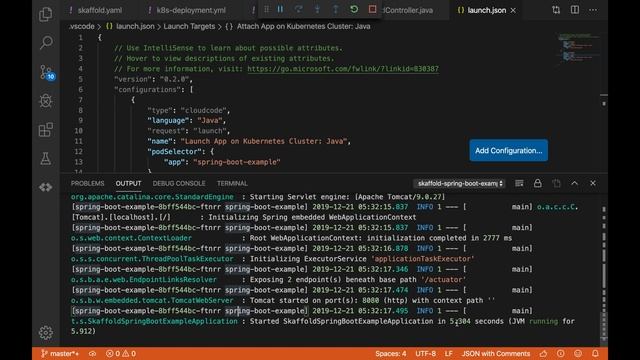
Task: Click o.s.web.context.ContextLoader in output log
Action: [131, 238]
